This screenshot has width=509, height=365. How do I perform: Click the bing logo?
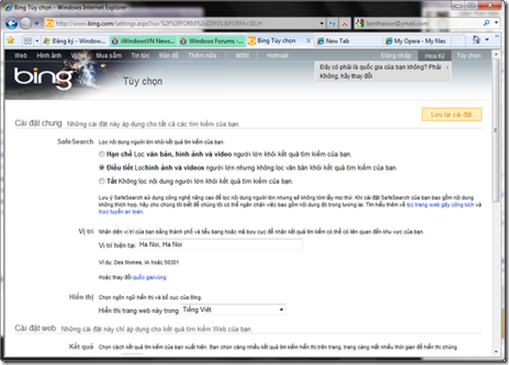43,78
